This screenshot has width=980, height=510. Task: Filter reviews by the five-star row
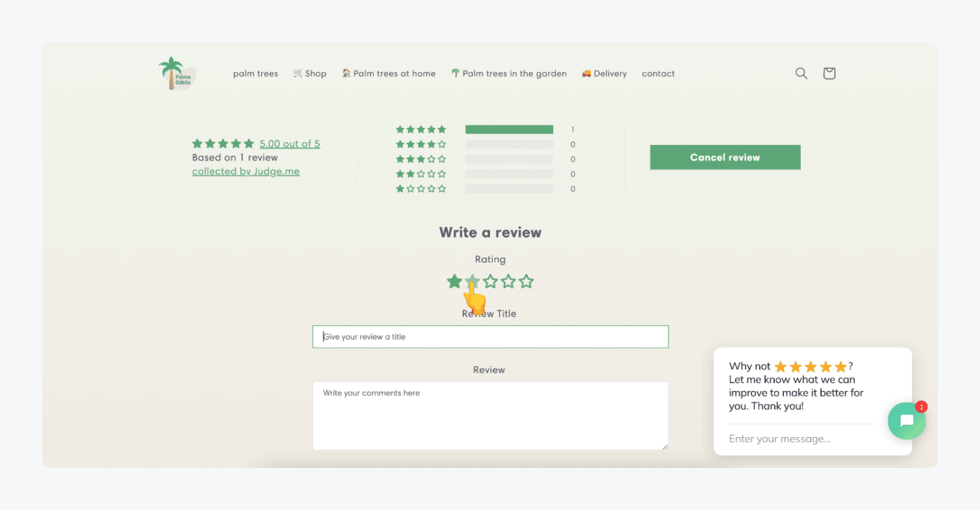(x=486, y=130)
